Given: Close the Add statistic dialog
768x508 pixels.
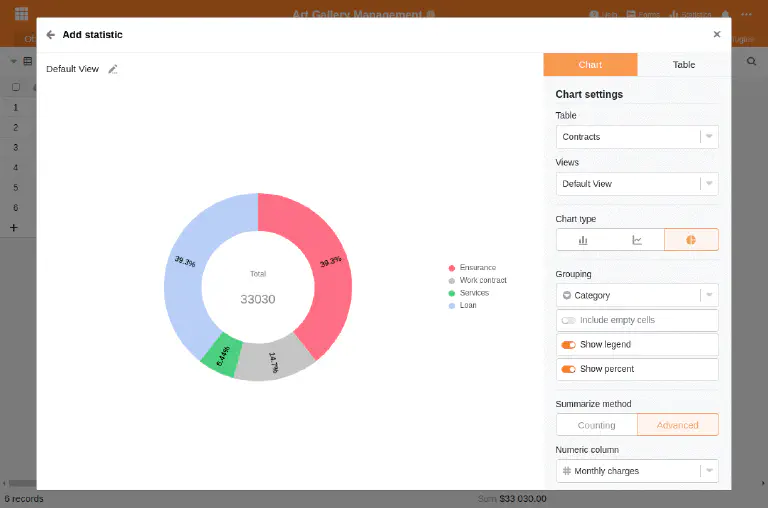Looking at the screenshot, I should [717, 34].
